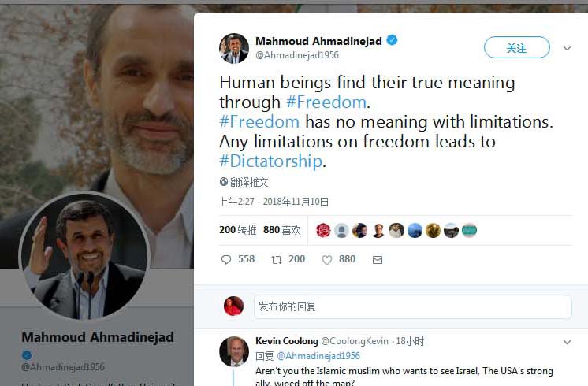588x386 pixels.
Task: Retweet using the icon showing 200
Action: tap(277, 259)
